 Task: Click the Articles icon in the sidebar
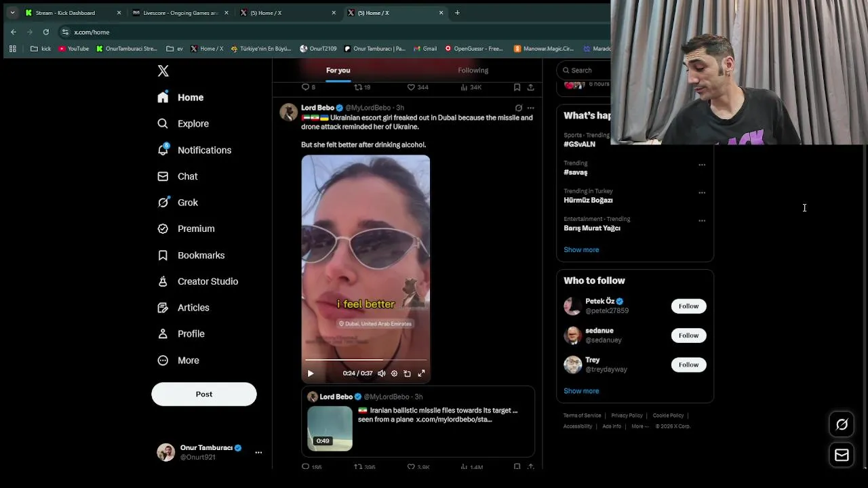(163, 308)
